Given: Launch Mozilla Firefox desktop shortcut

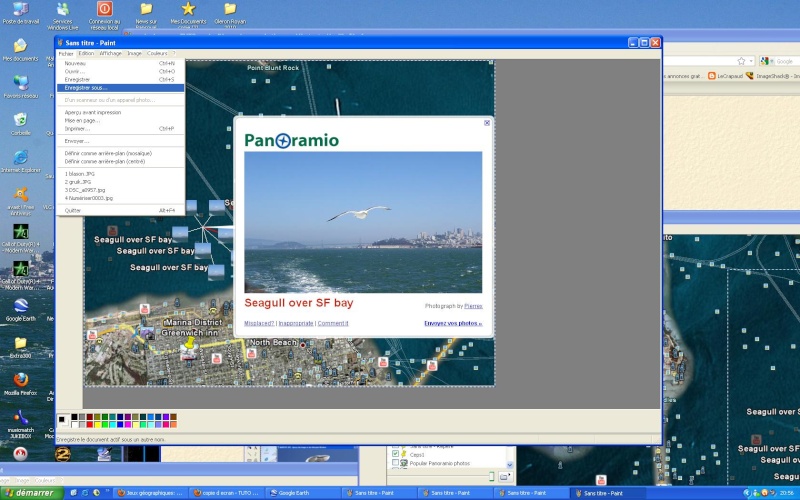Looking at the screenshot, I should pyautogui.click(x=20, y=384).
